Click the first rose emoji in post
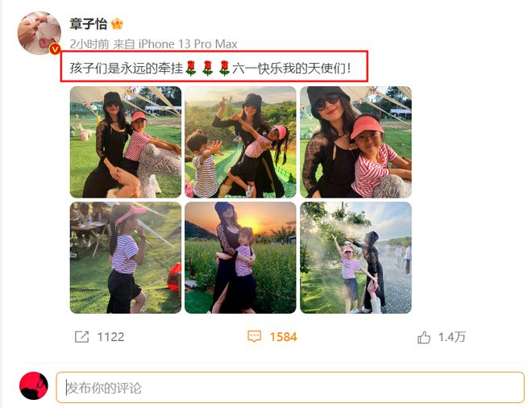The image size is (532, 408). coord(191,69)
